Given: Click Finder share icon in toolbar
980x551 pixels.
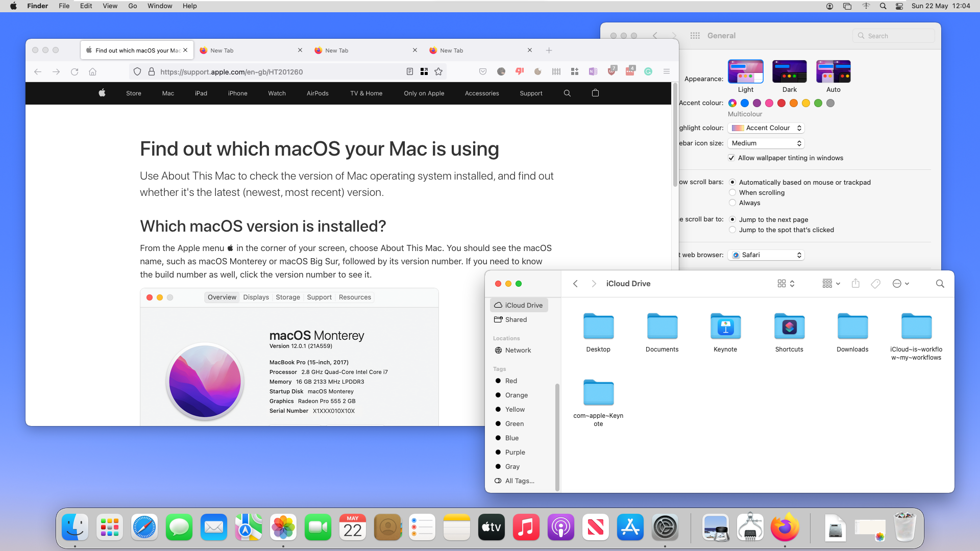Looking at the screenshot, I should pyautogui.click(x=856, y=284).
